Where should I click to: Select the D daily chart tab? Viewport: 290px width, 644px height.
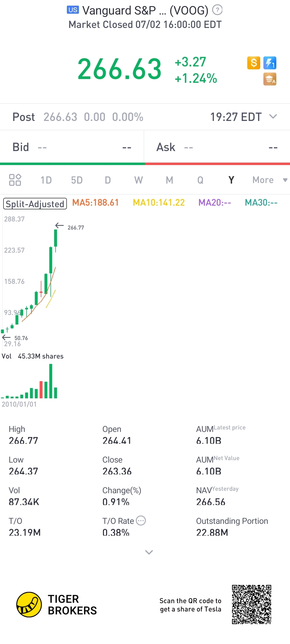coord(108,180)
